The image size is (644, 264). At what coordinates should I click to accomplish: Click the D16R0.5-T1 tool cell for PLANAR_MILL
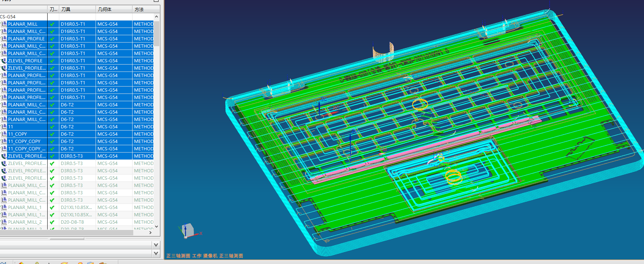coord(77,24)
